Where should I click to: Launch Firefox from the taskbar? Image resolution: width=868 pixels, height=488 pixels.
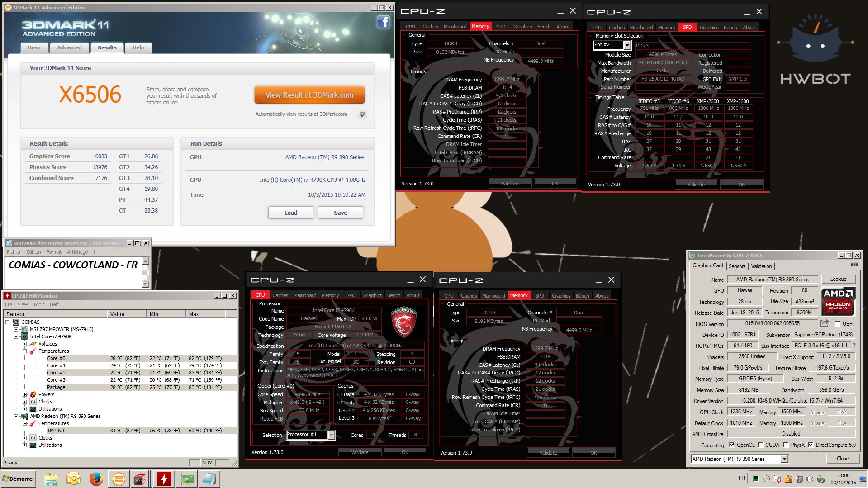pos(96,479)
